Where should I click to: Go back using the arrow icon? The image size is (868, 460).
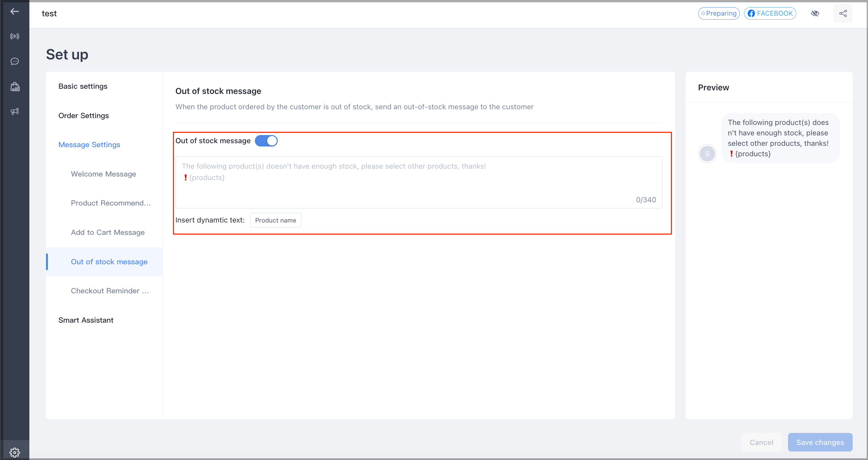coord(14,11)
